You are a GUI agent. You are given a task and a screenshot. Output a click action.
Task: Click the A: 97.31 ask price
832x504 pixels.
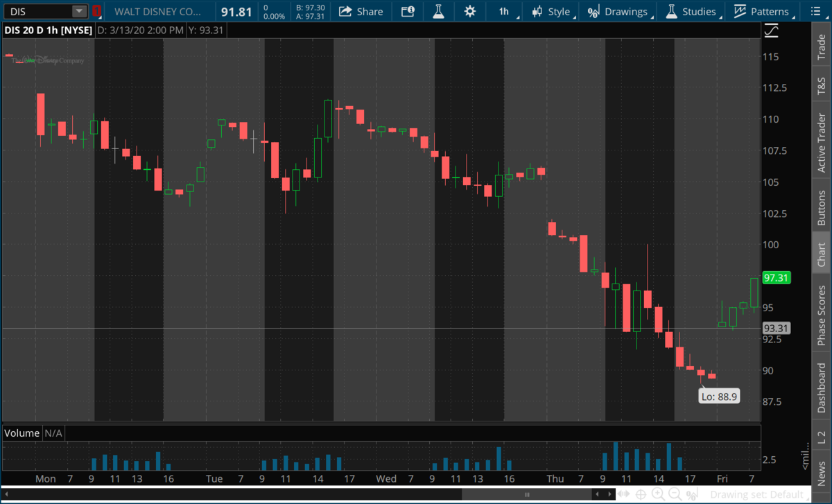tap(310, 16)
